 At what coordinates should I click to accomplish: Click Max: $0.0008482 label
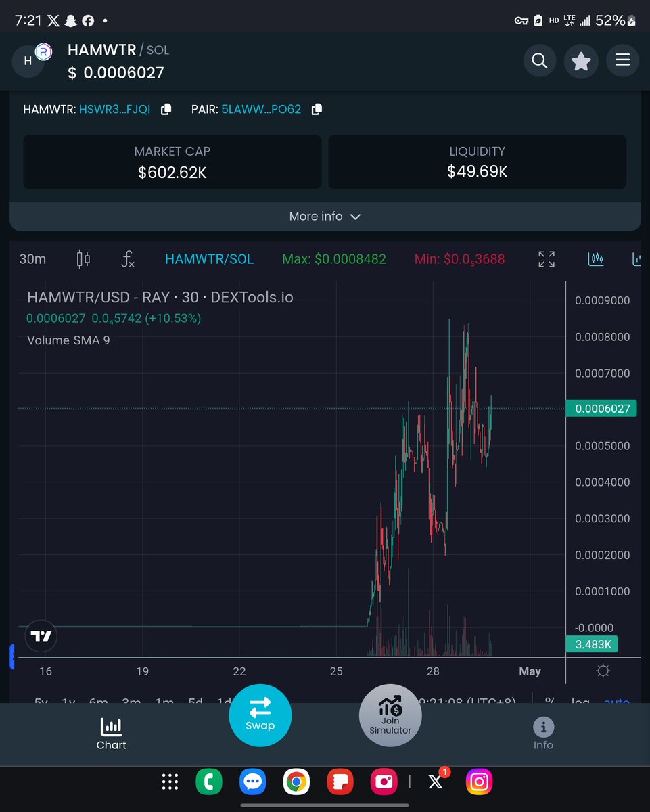click(334, 259)
